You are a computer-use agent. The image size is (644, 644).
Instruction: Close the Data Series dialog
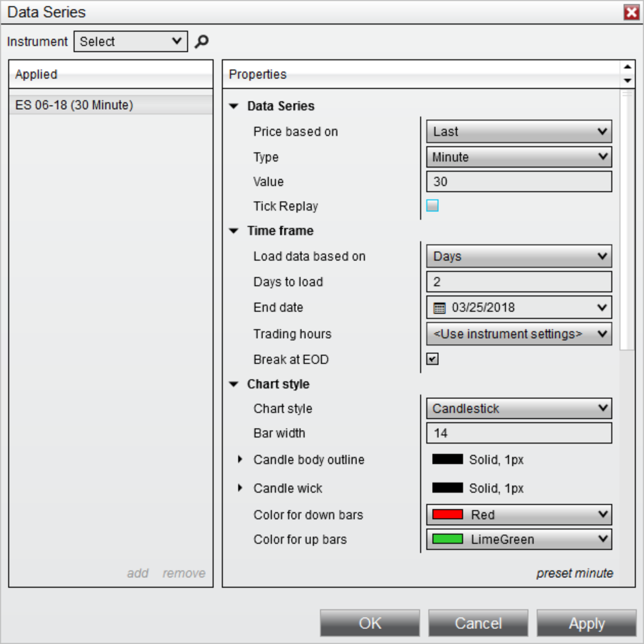click(632, 12)
